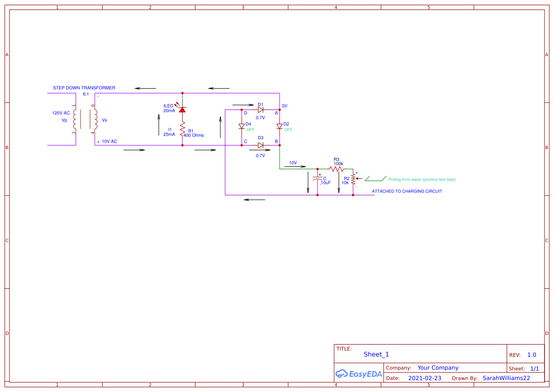Click the LED symbol labeled ILED
554x392 pixels.
[x=182, y=109]
